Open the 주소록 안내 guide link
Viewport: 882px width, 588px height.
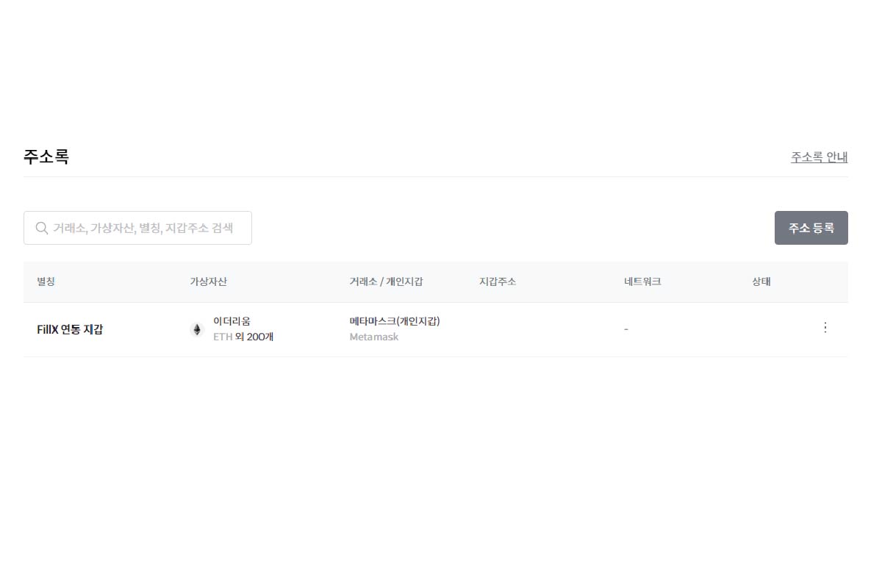[819, 157]
